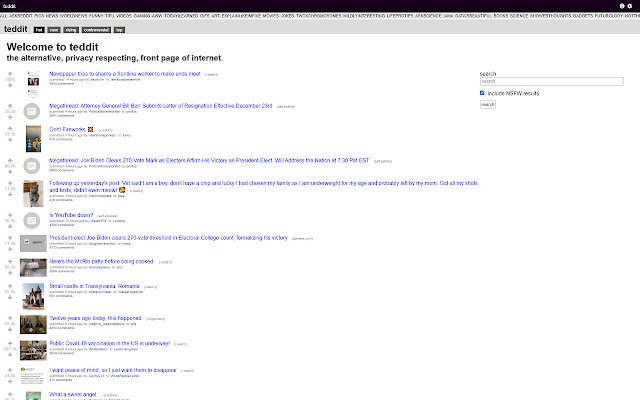Downvote the Newspaper shames frontline worker post
Screen dimensions: 640x400
[10, 85]
